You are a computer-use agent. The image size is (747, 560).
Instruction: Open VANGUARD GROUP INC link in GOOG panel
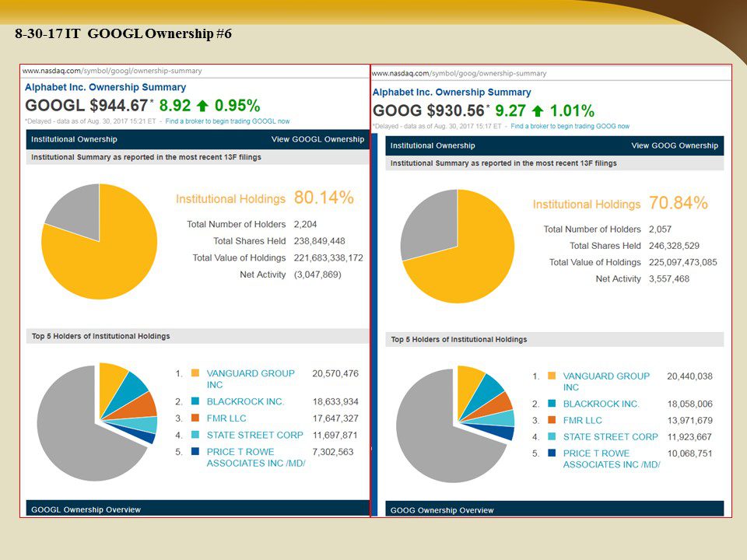(x=606, y=381)
